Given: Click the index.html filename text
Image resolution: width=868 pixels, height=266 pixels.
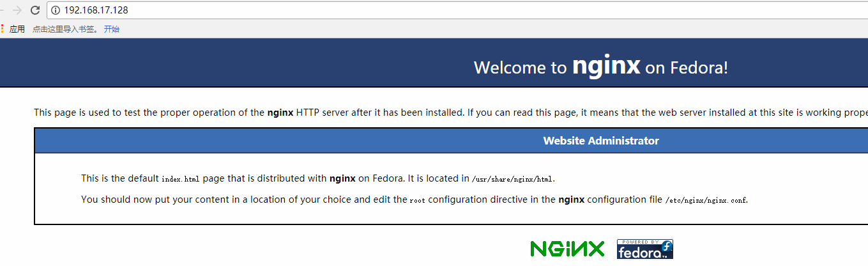Looking at the screenshot, I should coord(180,179).
